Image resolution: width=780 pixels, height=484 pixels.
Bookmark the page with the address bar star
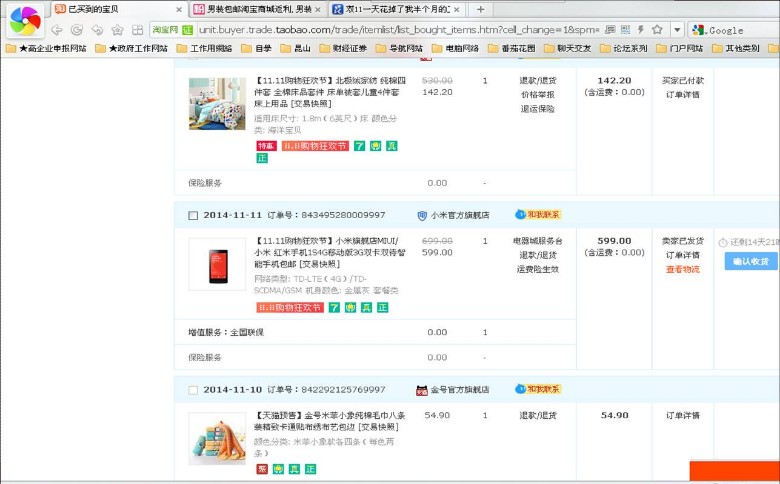click(x=657, y=30)
